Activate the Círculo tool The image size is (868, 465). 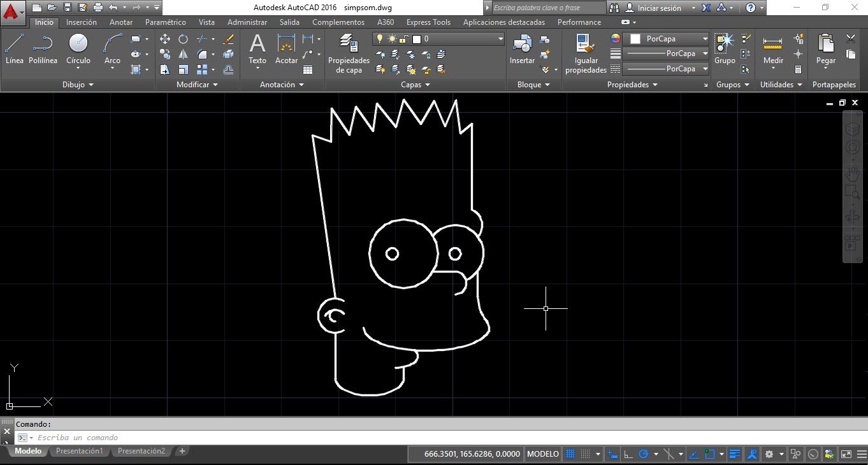pyautogui.click(x=78, y=49)
